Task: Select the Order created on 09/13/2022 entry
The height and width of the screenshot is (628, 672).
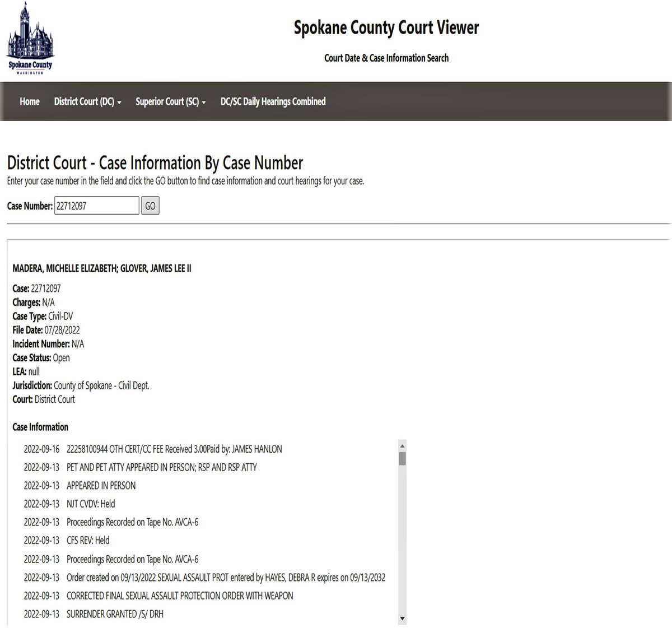Action: click(204, 578)
